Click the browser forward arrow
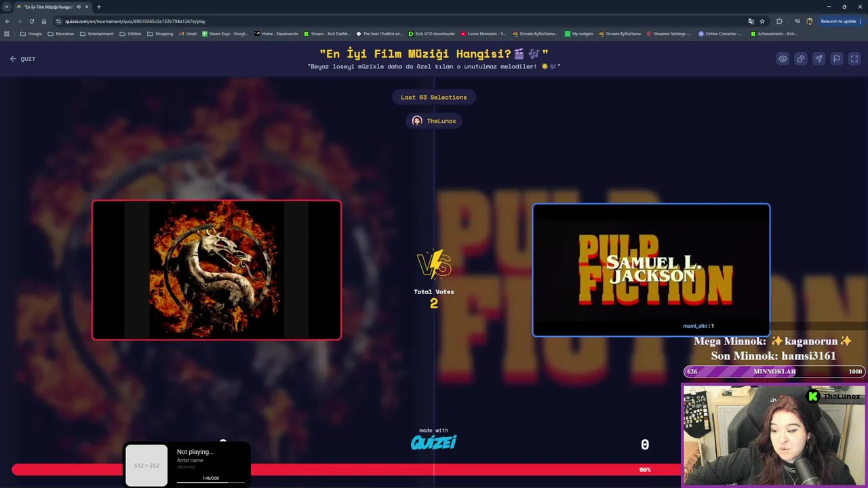This screenshot has width=868, height=488. pos(19,21)
